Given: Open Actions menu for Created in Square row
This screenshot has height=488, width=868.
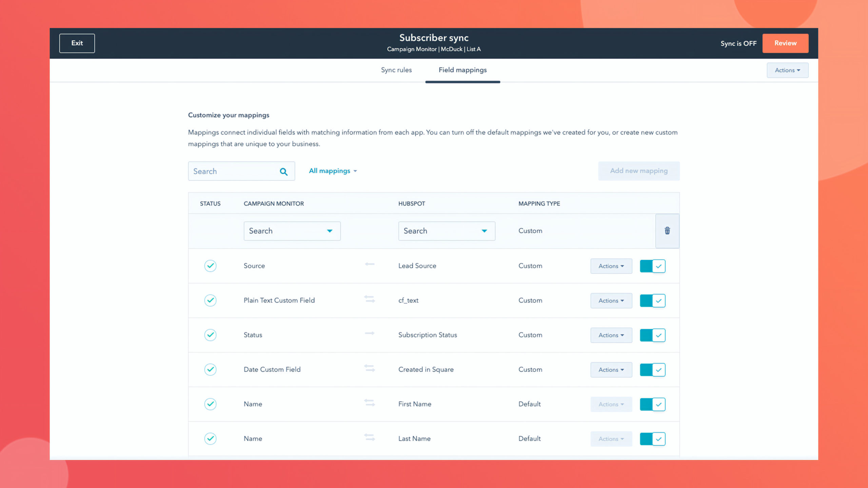Looking at the screenshot, I should coord(611,370).
